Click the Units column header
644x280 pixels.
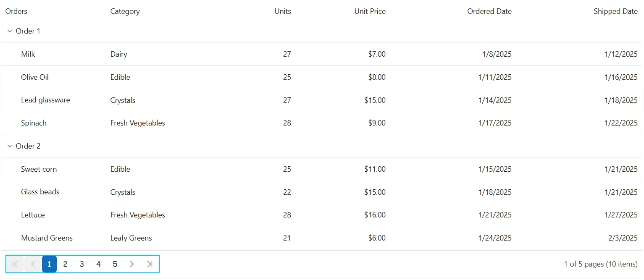coord(283,11)
